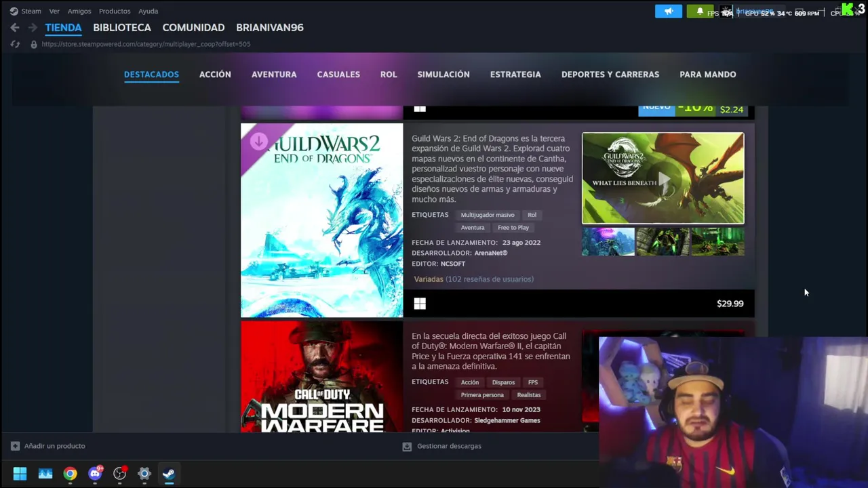This screenshot has width=868, height=488.
Task: Open Gestionar descargas
Action: click(x=449, y=446)
